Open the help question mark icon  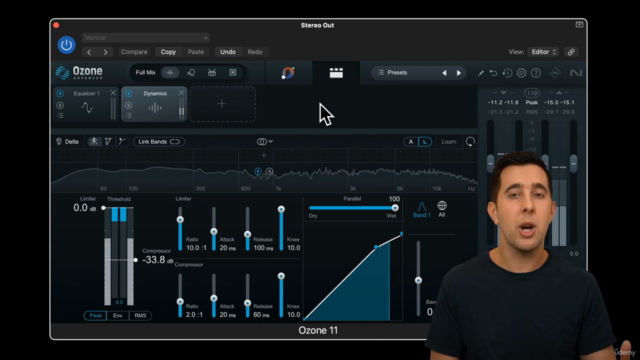click(x=536, y=73)
